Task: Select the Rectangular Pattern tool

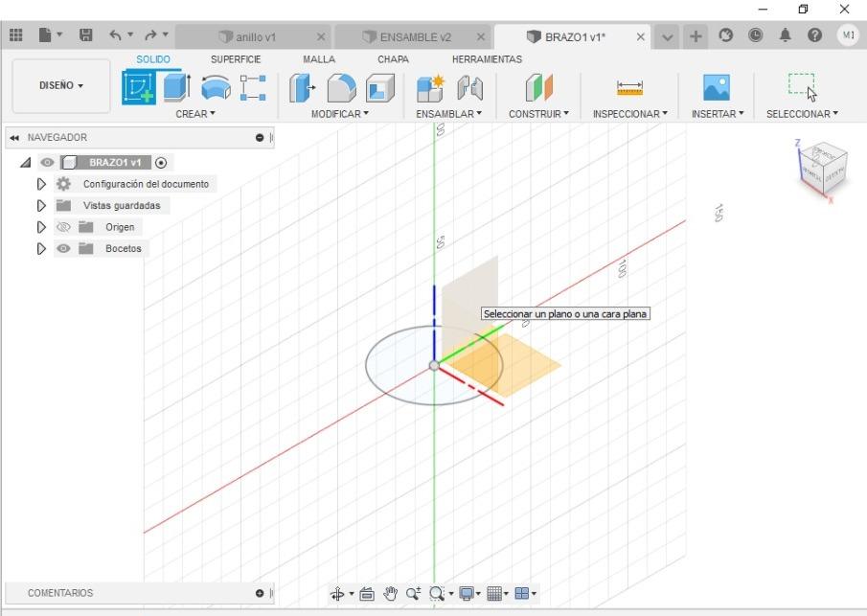Action: coord(253,88)
